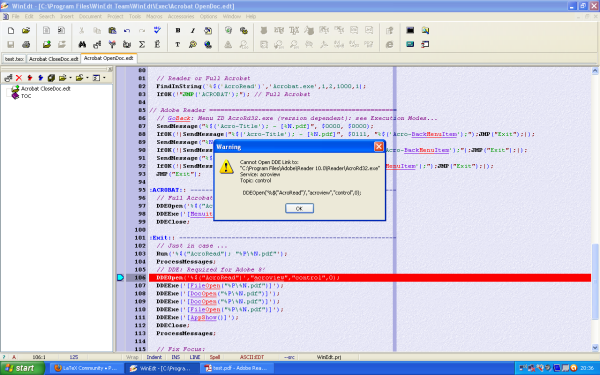Click the red X icon in project panel
The image size is (600, 375).
point(19,78)
